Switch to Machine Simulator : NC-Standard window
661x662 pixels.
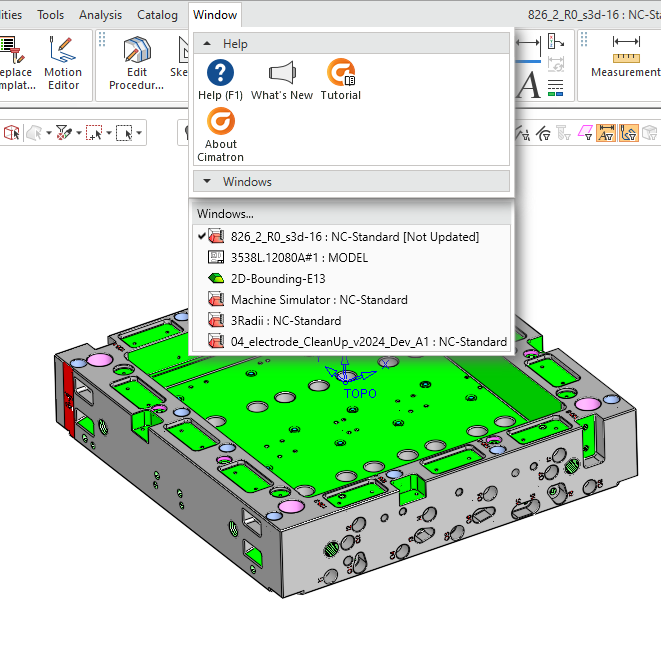[318, 300]
